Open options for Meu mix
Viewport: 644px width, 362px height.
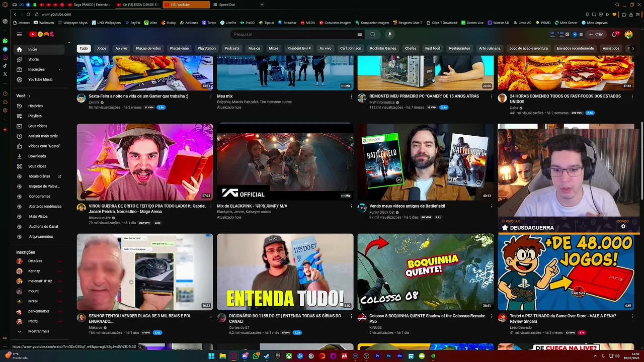point(351,97)
